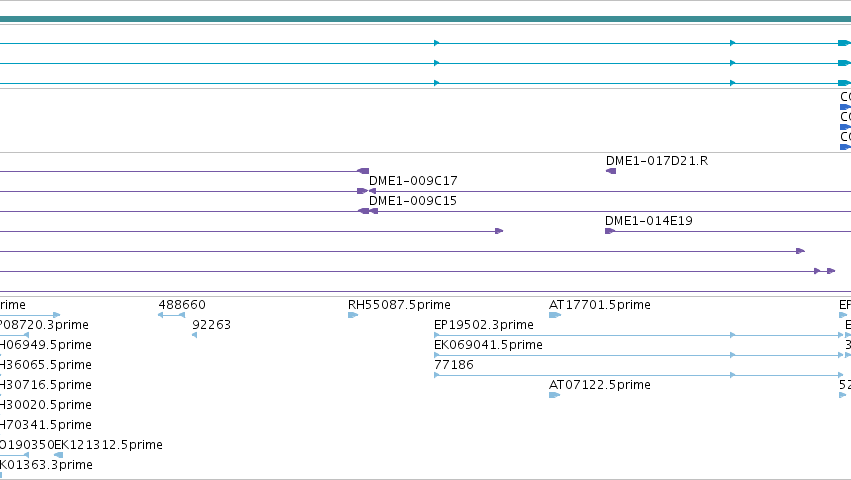Click the DME1-014E19 label
The image size is (851, 480).
pyautogui.click(x=649, y=221)
